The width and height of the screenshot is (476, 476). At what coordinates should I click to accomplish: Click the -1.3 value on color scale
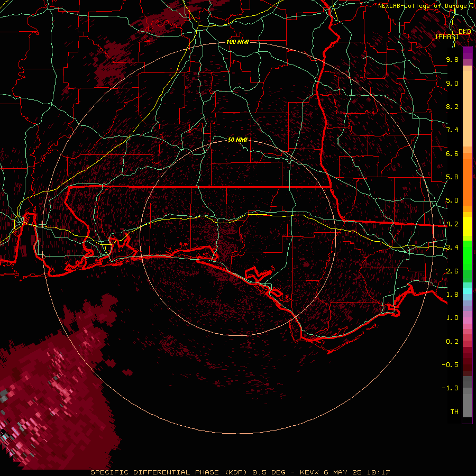[450, 388]
